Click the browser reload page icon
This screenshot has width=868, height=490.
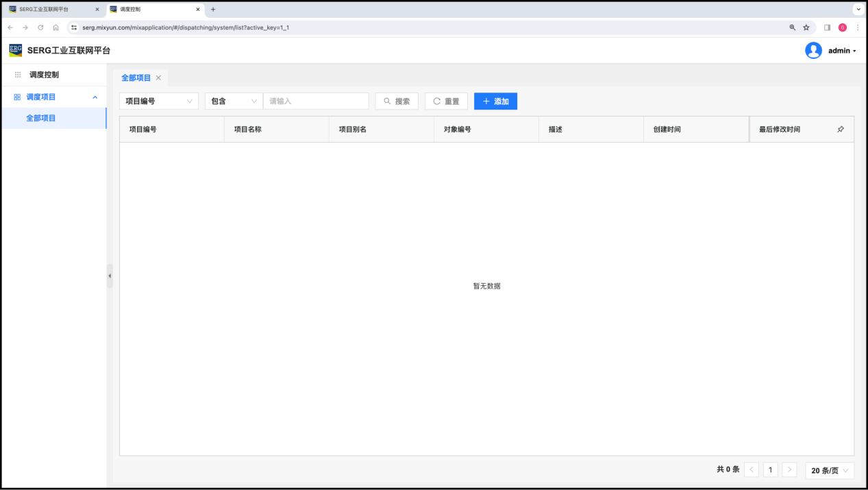(x=40, y=27)
